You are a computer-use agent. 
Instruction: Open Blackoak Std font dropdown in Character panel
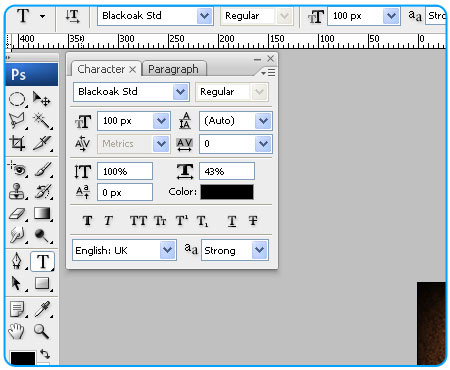[181, 92]
